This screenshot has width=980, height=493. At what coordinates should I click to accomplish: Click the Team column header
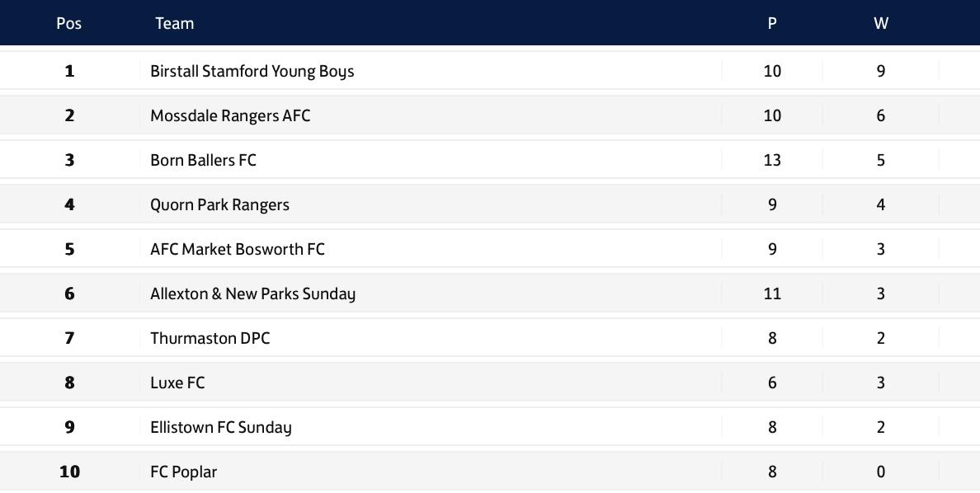(174, 23)
